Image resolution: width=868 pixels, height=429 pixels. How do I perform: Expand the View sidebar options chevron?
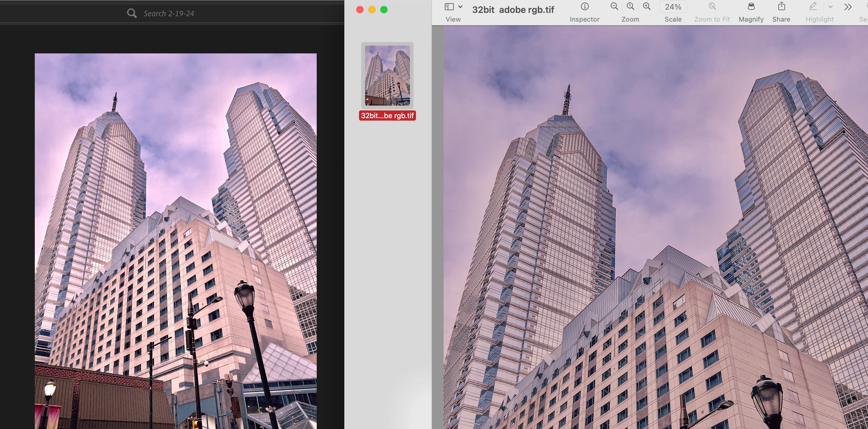(460, 7)
